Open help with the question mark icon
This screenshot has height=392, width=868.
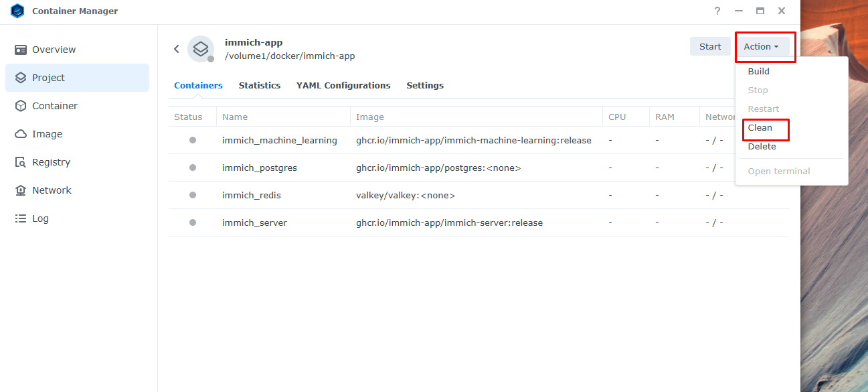tap(717, 11)
